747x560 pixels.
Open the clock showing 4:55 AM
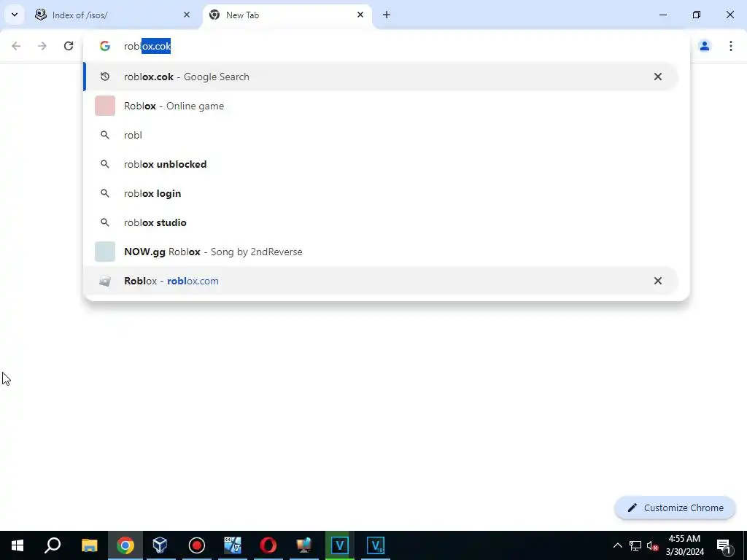pyautogui.click(x=684, y=545)
